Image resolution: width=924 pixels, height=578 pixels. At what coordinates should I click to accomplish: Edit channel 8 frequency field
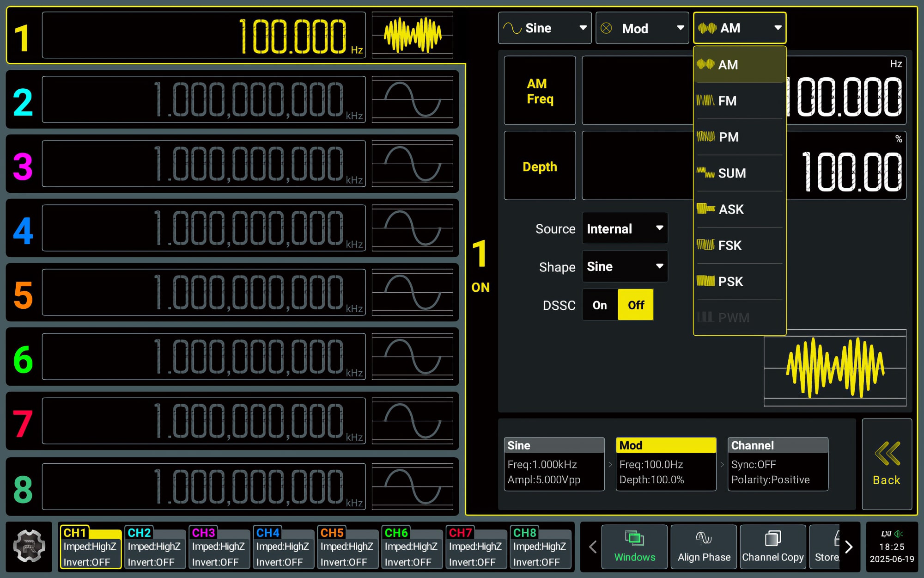pyautogui.click(x=204, y=486)
